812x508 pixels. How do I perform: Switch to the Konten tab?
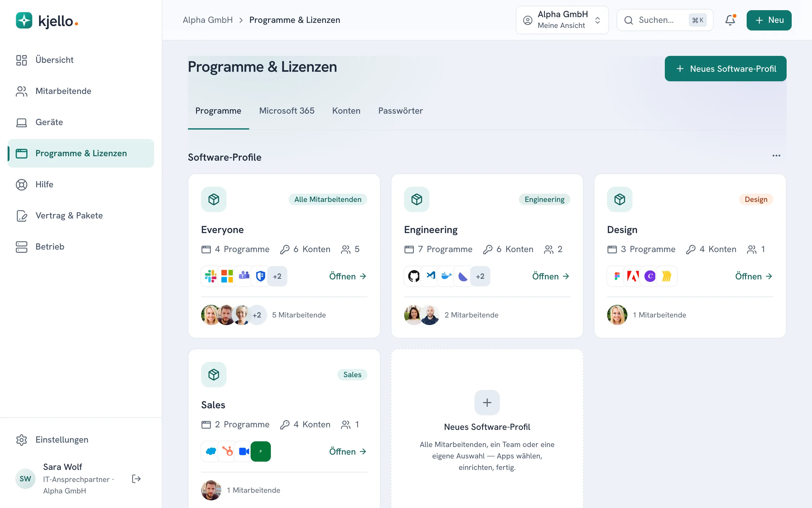click(346, 110)
